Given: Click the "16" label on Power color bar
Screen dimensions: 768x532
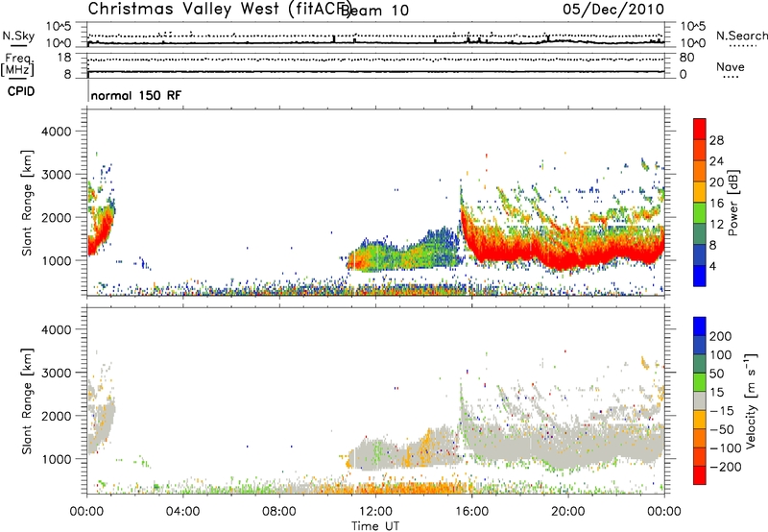Looking at the screenshot, I should click(x=716, y=204).
